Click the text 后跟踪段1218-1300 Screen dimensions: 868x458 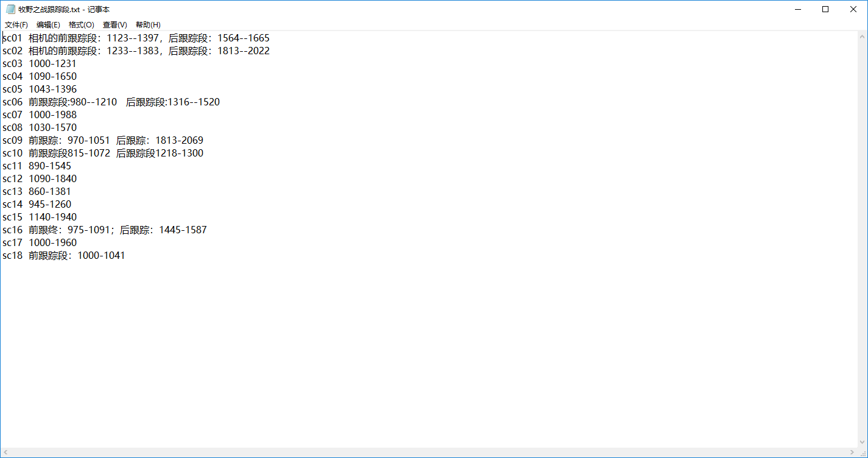pos(159,153)
